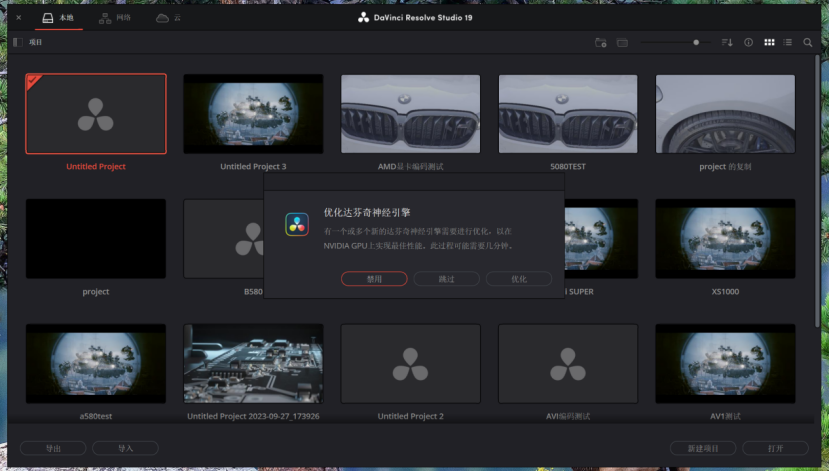Select the AV1测试 project thumbnail
This screenshot has height=471, width=829.
click(x=725, y=364)
